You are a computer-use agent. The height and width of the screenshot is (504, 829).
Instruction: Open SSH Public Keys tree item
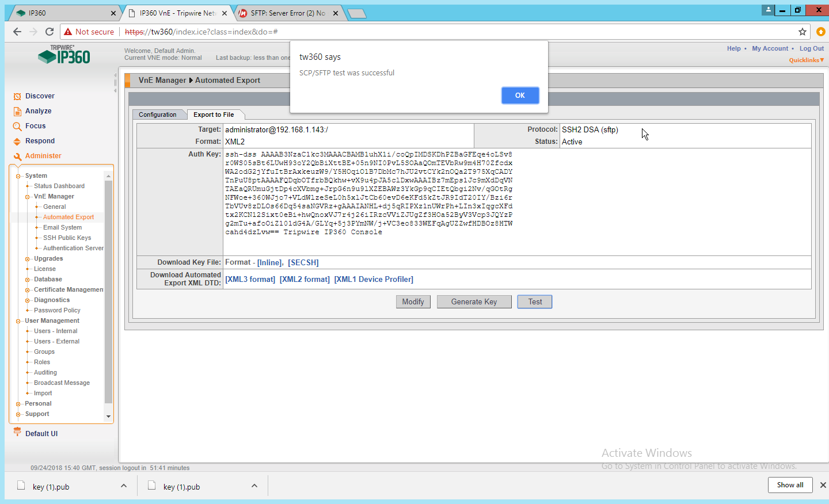(67, 238)
